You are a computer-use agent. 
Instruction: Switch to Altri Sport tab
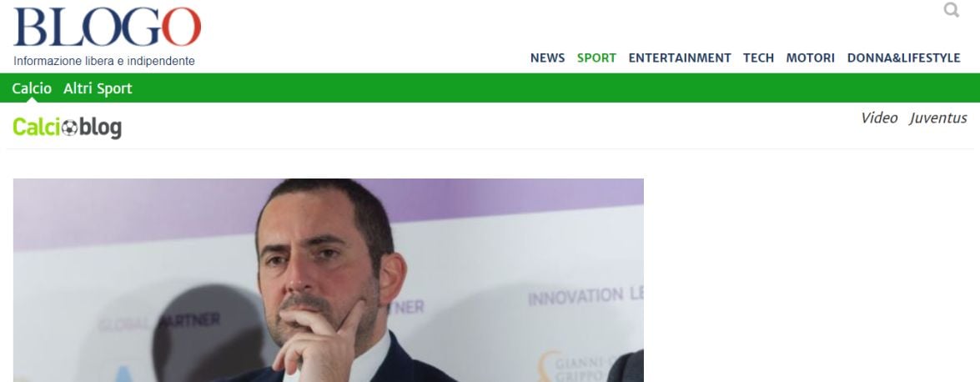[98, 88]
